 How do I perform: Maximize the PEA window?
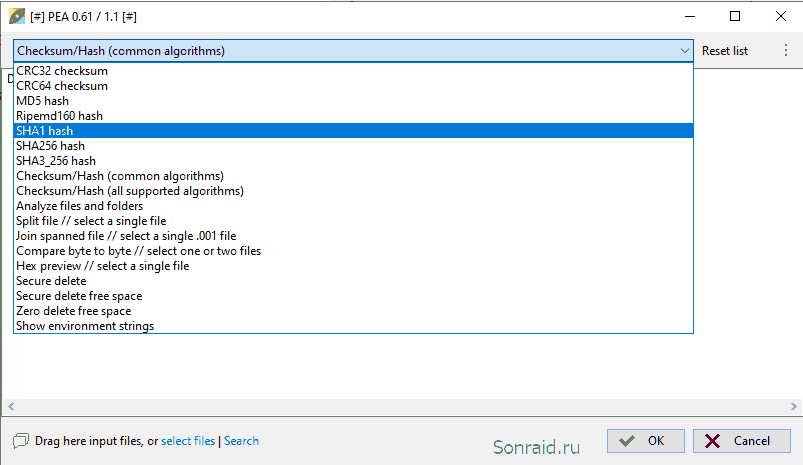pyautogui.click(x=735, y=16)
